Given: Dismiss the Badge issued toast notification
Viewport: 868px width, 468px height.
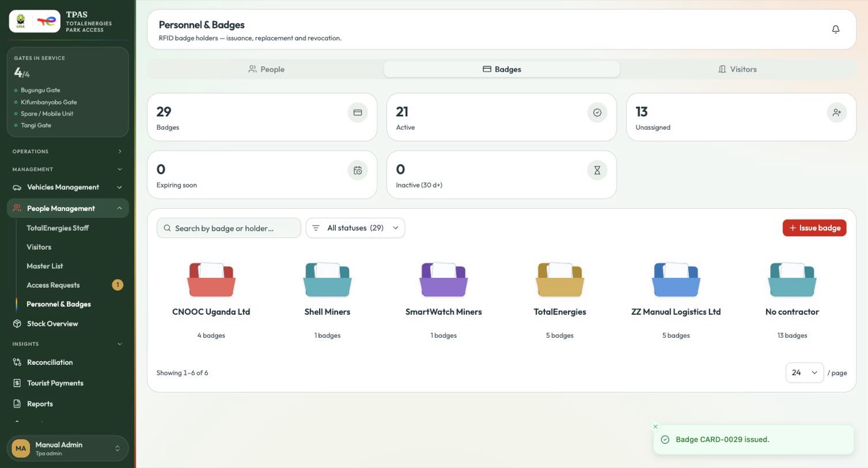Looking at the screenshot, I should click(x=656, y=426).
